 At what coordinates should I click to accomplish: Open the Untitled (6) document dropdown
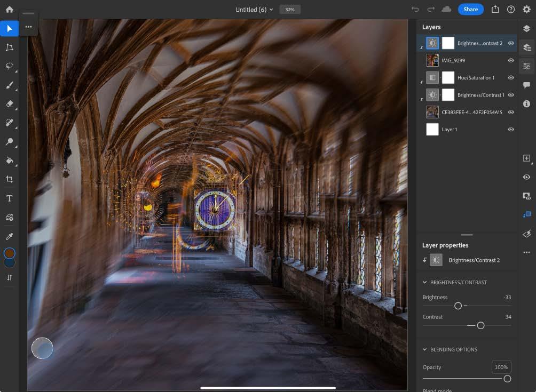pyautogui.click(x=254, y=10)
